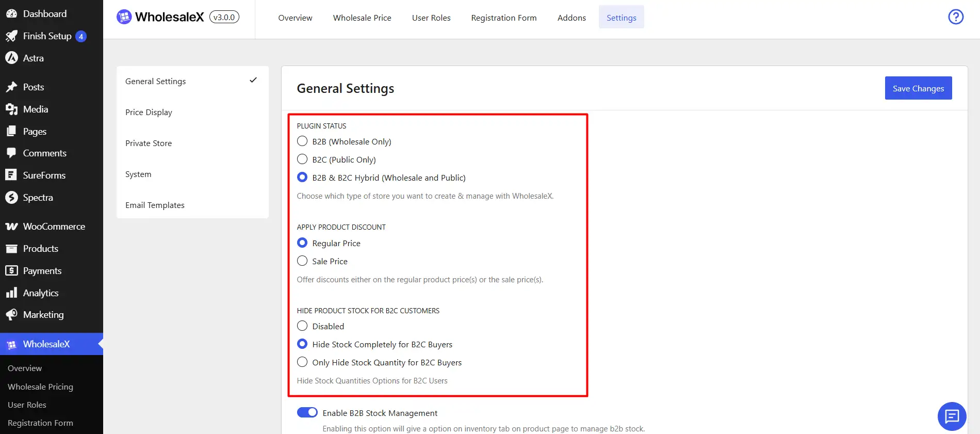Screen dimensions: 980x434
Task: Click the Save Changes button
Action: [x=919, y=88]
